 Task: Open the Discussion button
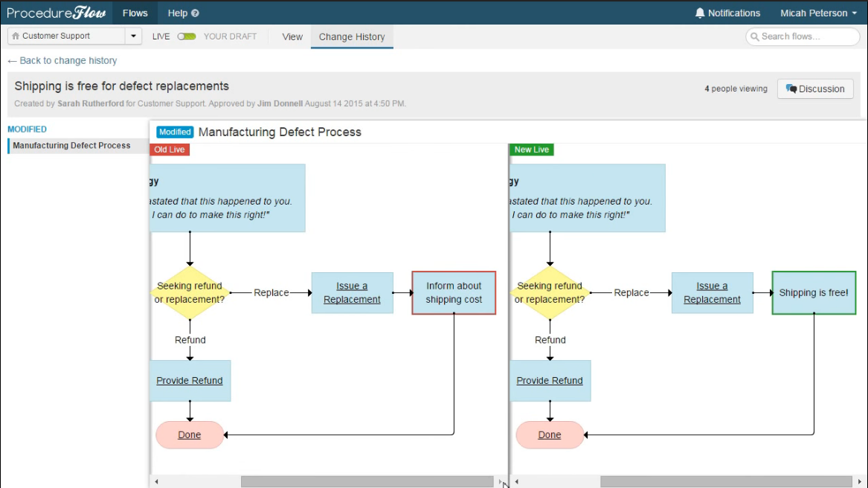pos(815,89)
